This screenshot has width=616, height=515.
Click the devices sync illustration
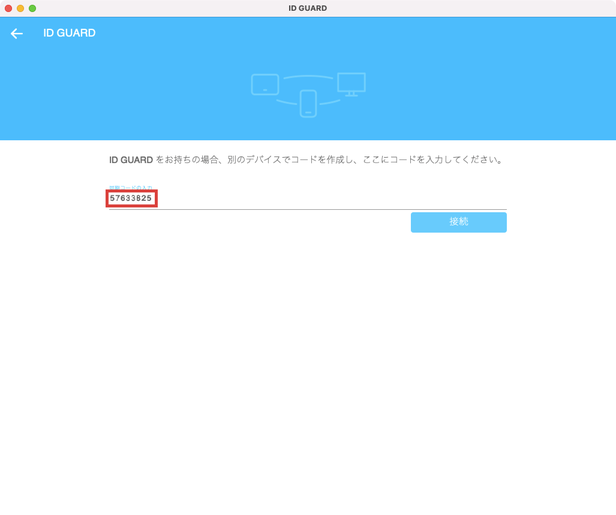[x=308, y=95]
